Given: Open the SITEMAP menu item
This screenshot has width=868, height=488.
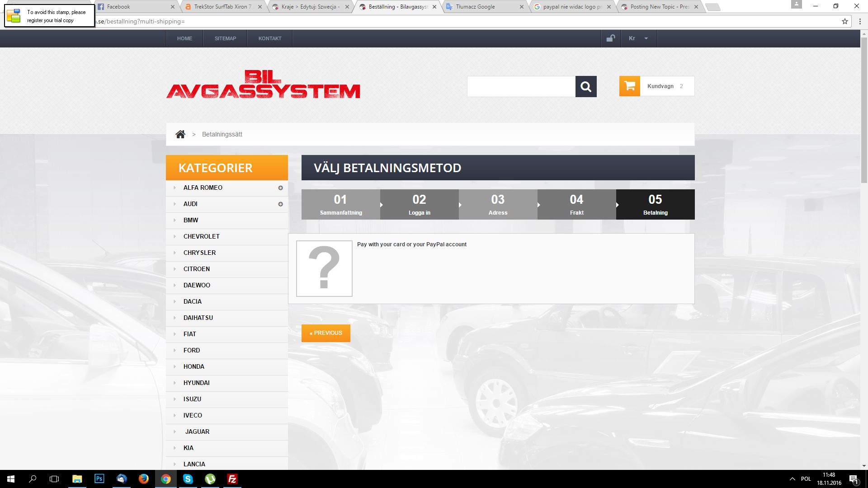Looking at the screenshot, I should [225, 38].
